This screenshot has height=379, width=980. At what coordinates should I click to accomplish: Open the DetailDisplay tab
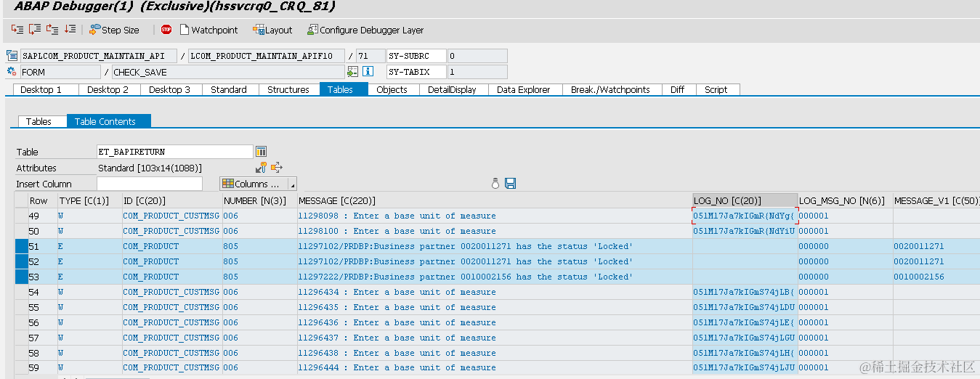click(x=452, y=89)
